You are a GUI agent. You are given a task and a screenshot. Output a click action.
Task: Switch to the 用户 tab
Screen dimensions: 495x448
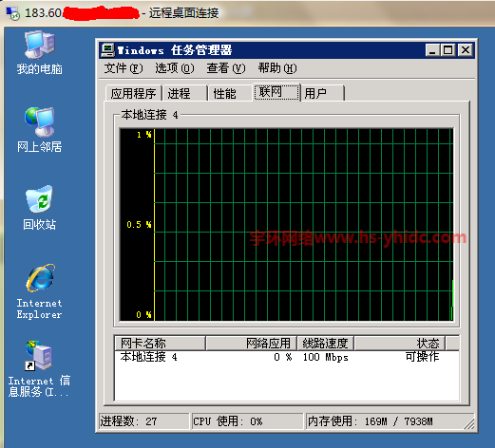322,93
